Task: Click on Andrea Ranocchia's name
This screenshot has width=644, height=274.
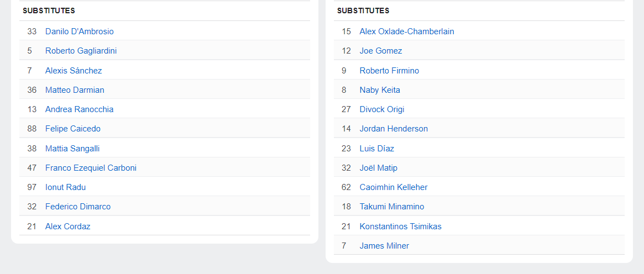Action: 79,109
